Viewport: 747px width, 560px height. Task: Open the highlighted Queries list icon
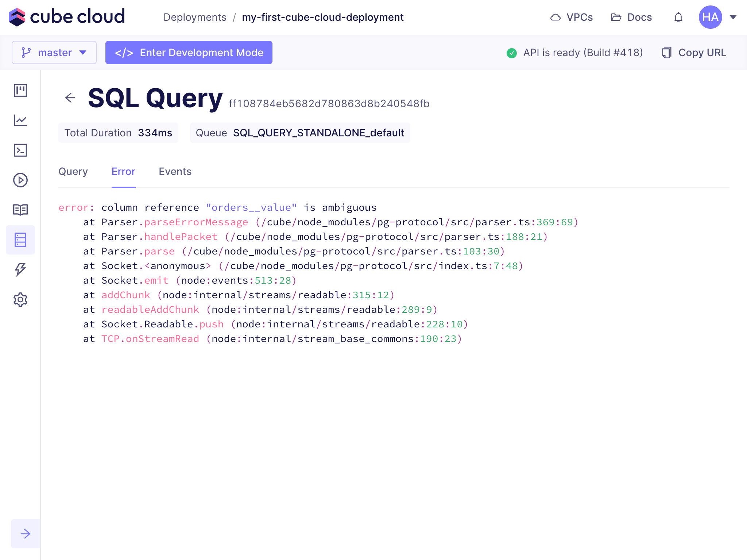coord(20,240)
